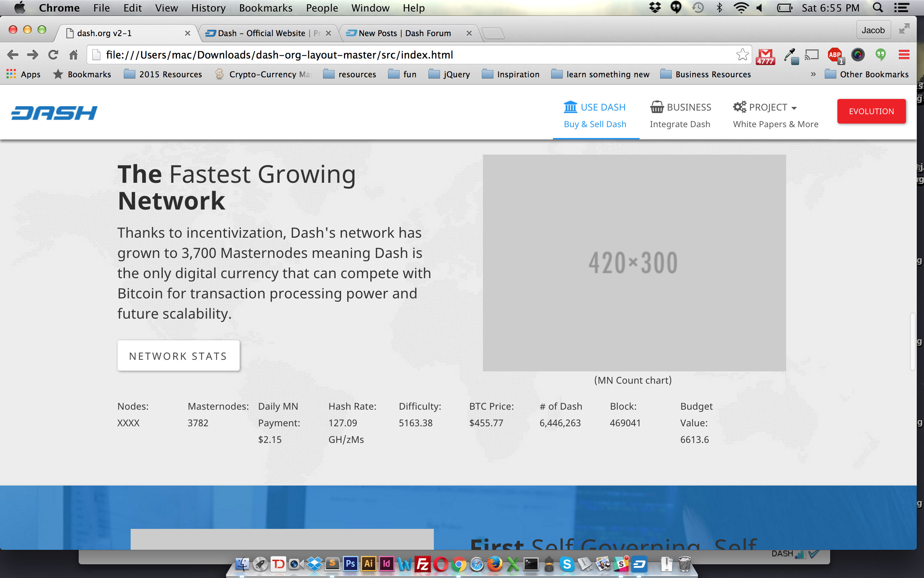
Task: Open the resources bookmark folder
Action: [x=350, y=74]
